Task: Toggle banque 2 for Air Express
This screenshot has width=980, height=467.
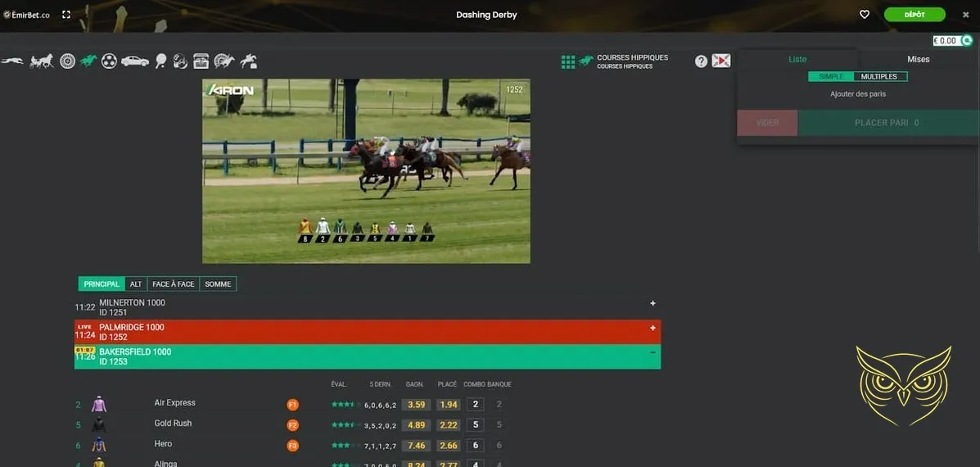Action: point(499,405)
